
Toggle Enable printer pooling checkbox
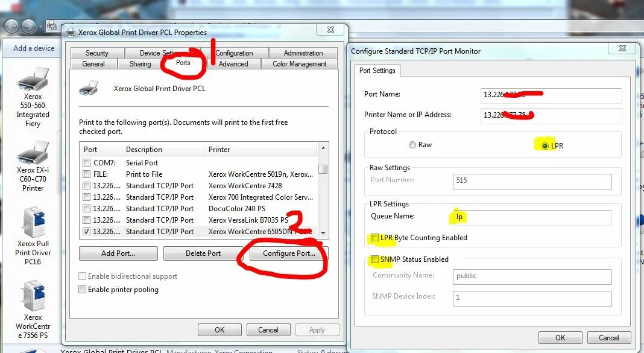(82, 290)
